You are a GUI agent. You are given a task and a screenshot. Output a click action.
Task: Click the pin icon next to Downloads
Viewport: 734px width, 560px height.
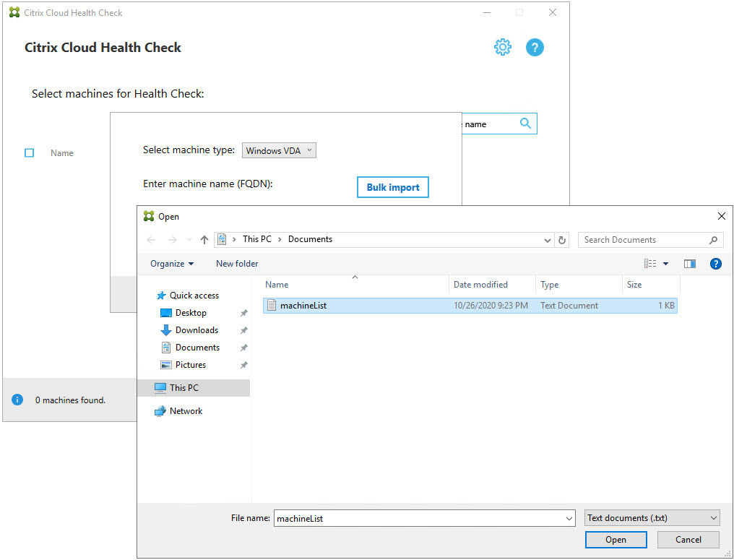244,330
